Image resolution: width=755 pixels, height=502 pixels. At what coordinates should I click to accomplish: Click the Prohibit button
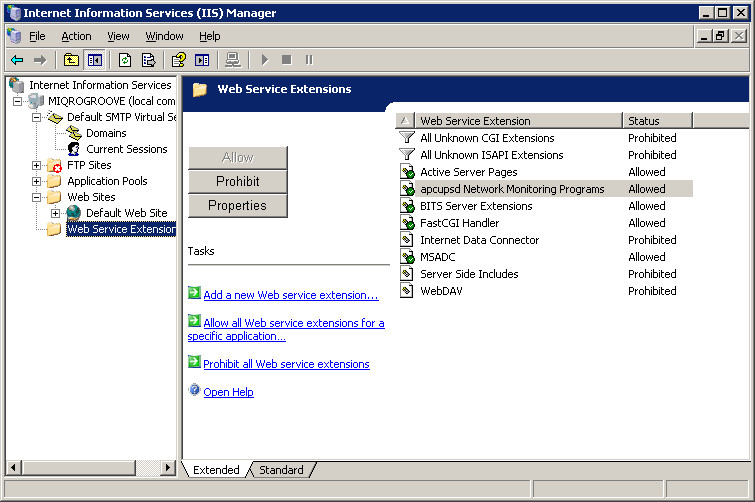point(238,181)
